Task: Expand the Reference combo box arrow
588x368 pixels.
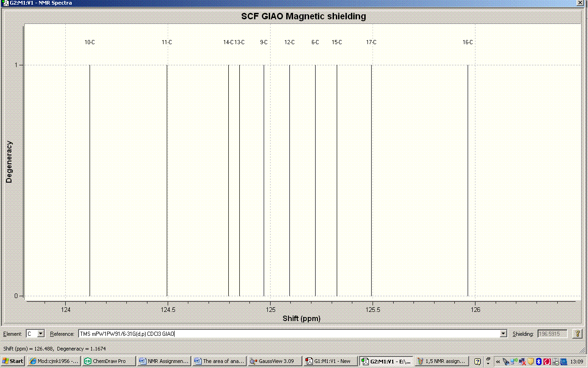Action: pyautogui.click(x=503, y=333)
